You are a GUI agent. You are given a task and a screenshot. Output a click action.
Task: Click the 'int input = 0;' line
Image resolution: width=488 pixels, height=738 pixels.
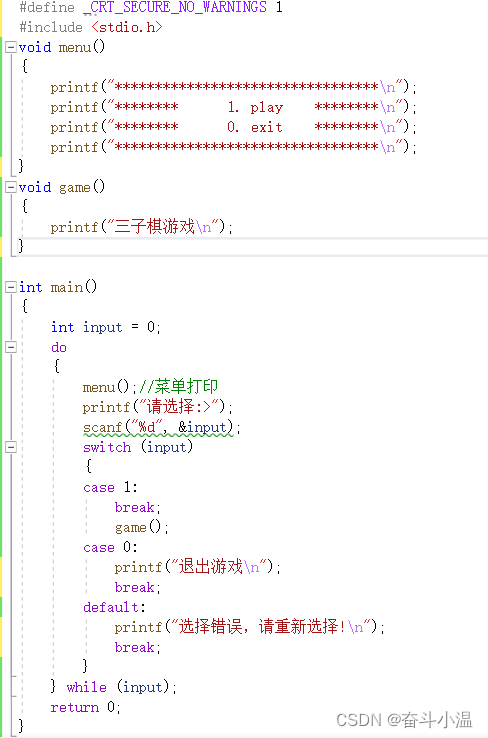pyautogui.click(x=106, y=327)
